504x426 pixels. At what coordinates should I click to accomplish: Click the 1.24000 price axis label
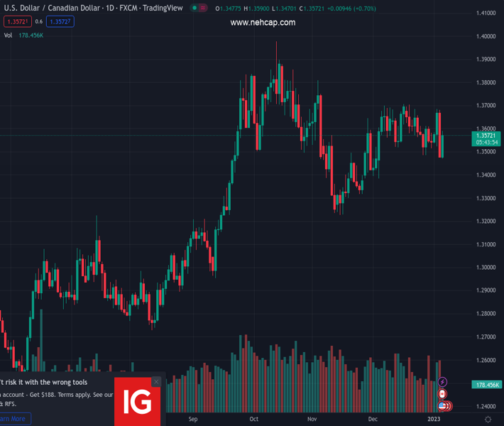486,406
